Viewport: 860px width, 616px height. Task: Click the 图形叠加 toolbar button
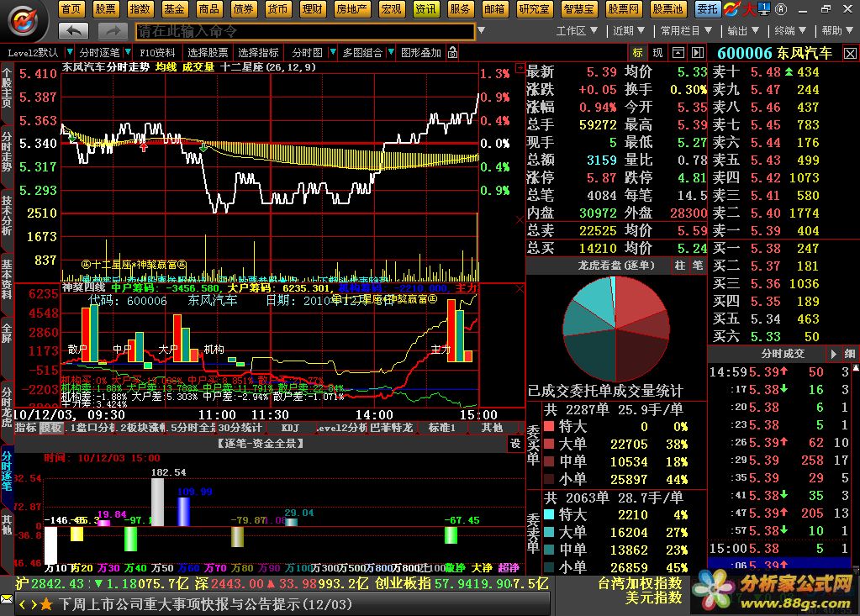tap(420, 53)
